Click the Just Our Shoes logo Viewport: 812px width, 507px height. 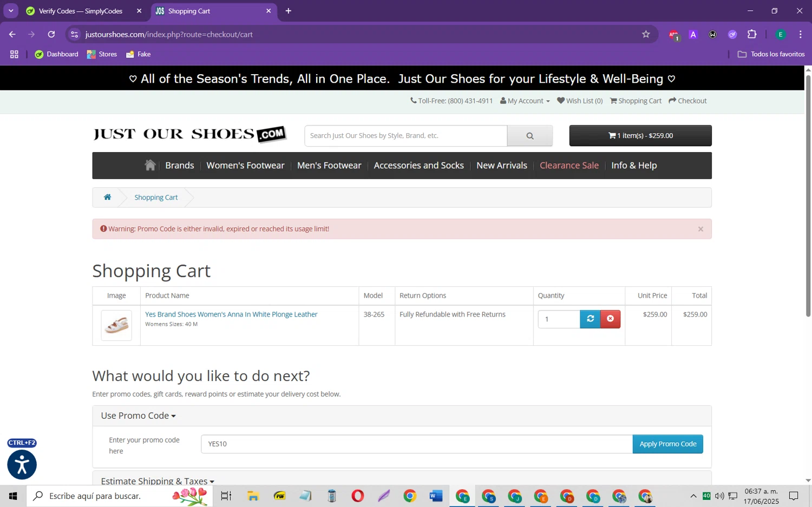point(189,134)
